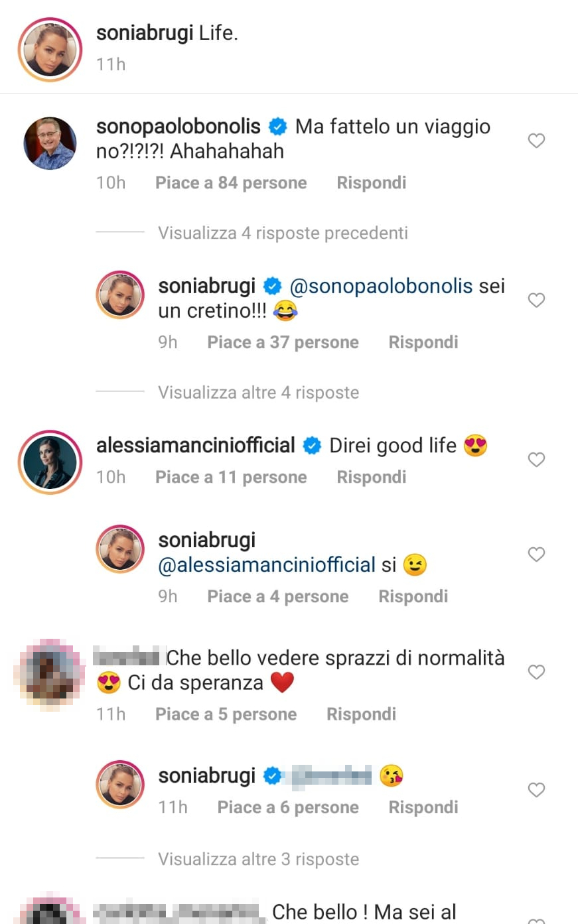Screen dimensions: 578x924
Task: Like alessiamanciniofficial's "Direi good life" comment
Action: tap(536, 460)
